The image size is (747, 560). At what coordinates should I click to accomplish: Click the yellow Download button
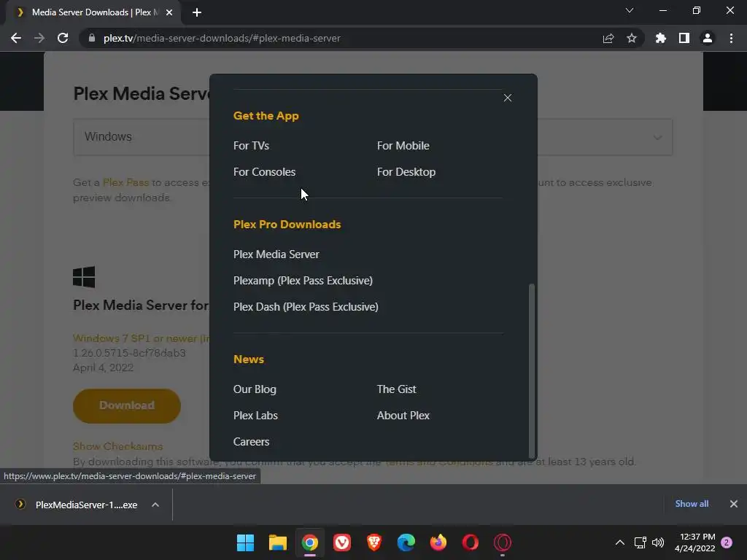127,405
